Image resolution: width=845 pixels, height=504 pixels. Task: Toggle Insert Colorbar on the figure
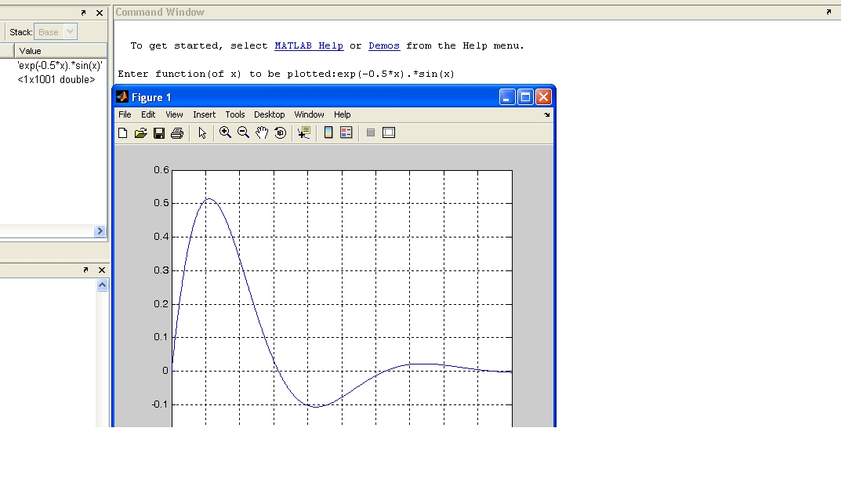[328, 133]
